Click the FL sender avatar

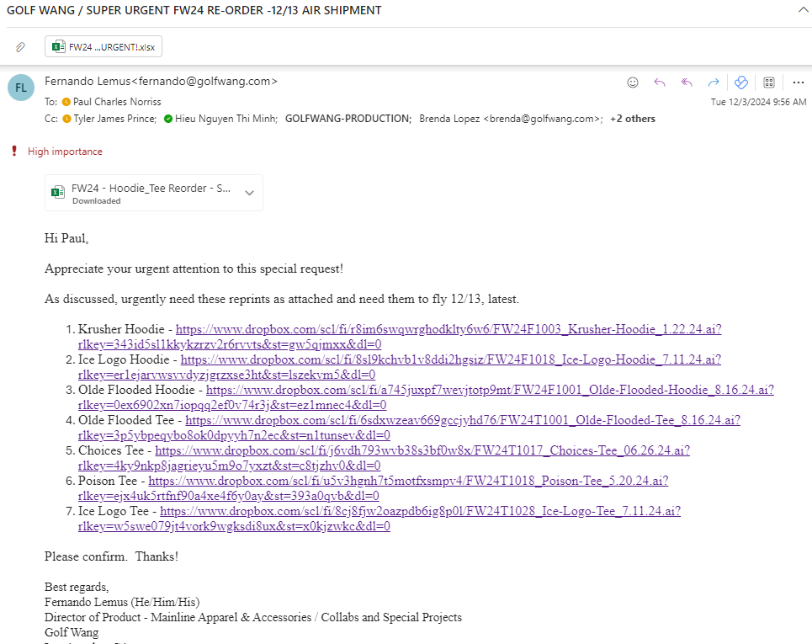21,88
